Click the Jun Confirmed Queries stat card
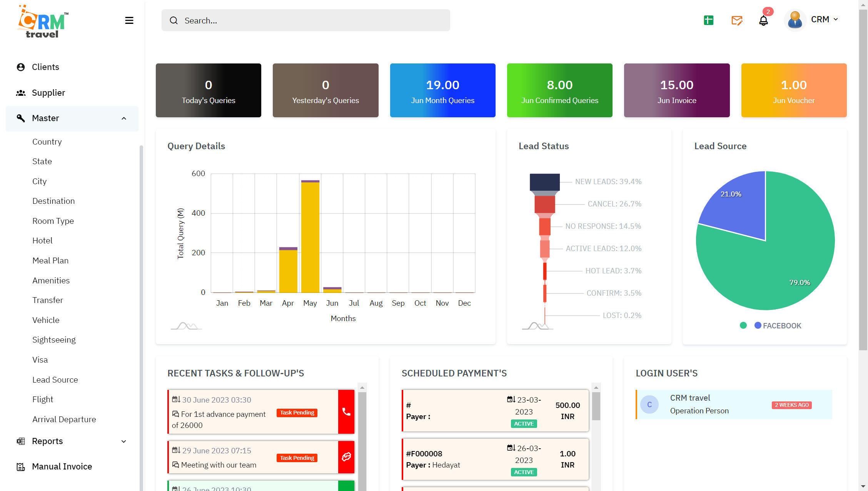Image resolution: width=868 pixels, height=491 pixels. pos(560,90)
